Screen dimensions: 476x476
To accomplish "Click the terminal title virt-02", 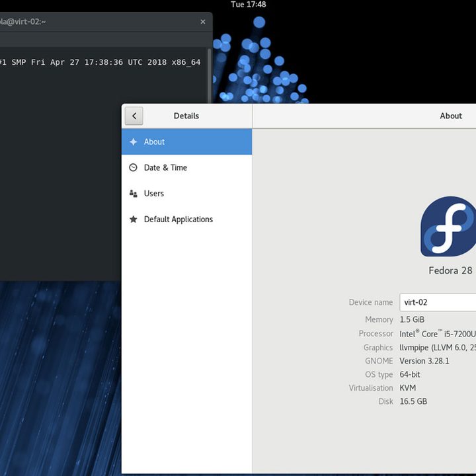I will (x=22, y=22).
